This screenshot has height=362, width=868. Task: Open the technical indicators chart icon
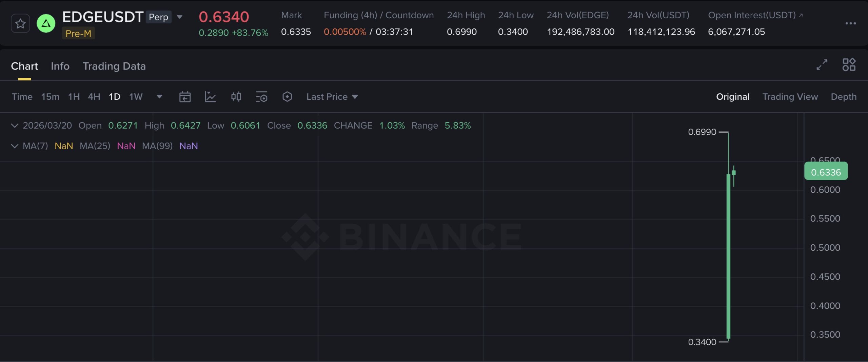coord(211,97)
